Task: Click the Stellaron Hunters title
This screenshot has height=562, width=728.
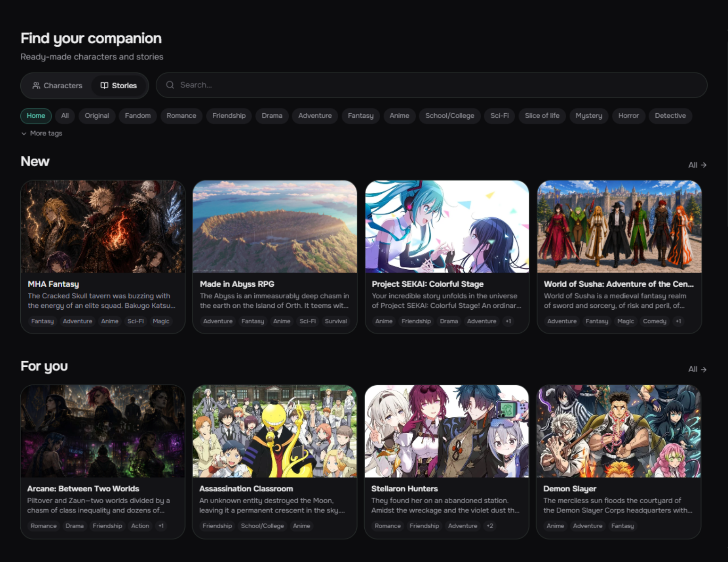Action: 404,488
